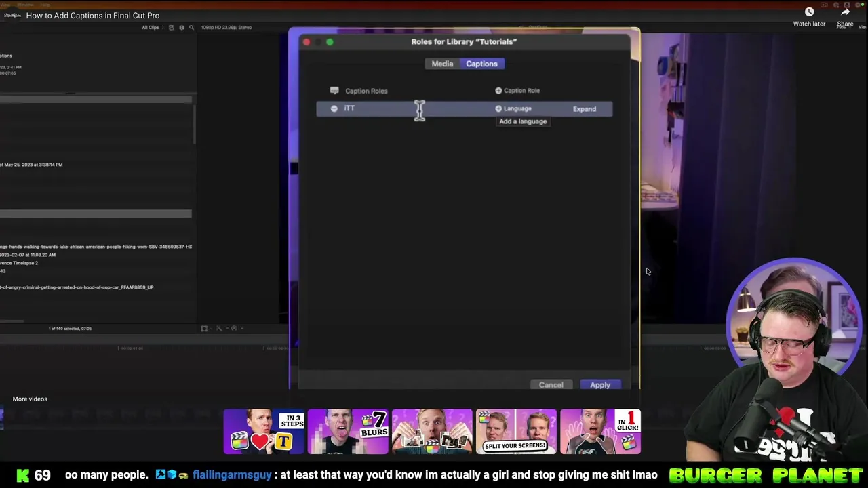
Task: Open the Watch later option
Action: [809, 17]
